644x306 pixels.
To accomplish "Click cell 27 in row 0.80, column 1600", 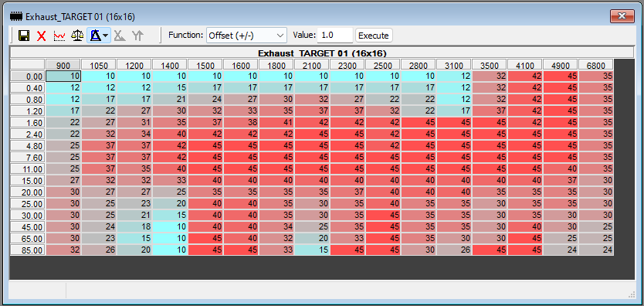I will [241, 100].
